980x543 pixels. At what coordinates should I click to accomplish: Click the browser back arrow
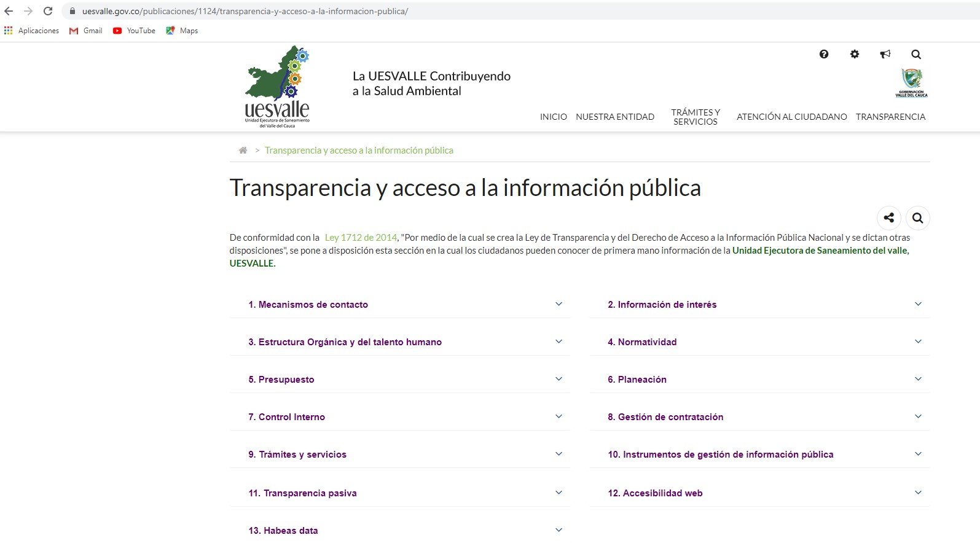pyautogui.click(x=9, y=11)
